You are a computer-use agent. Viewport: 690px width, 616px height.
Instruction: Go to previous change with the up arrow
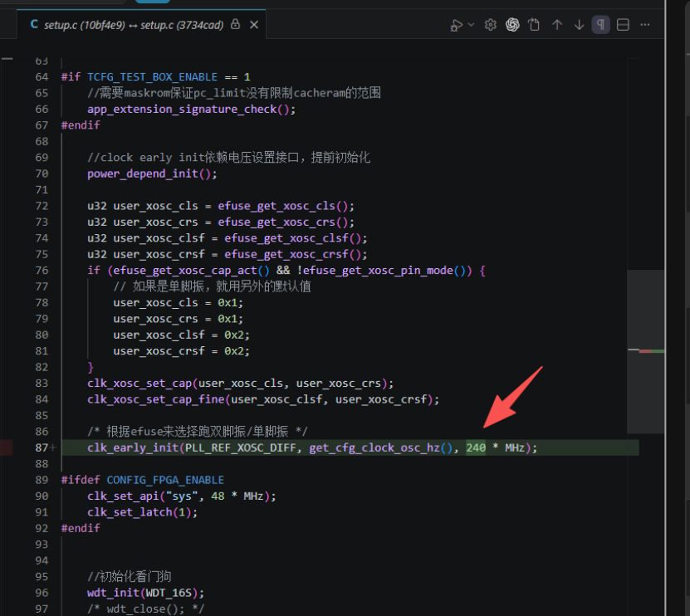557,25
